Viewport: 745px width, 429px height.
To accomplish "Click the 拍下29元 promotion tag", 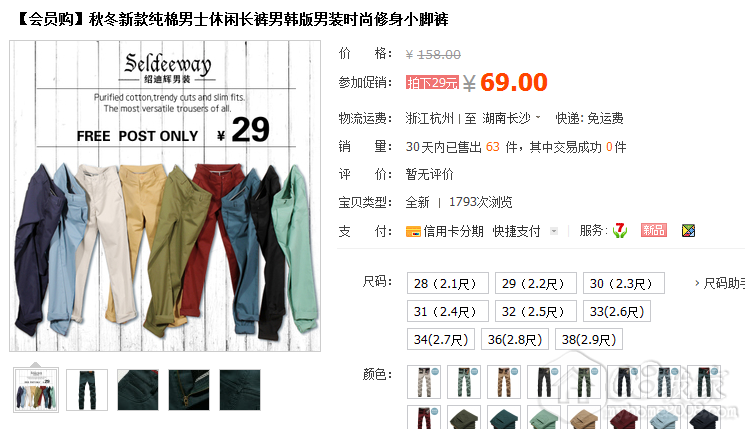I will point(432,83).
